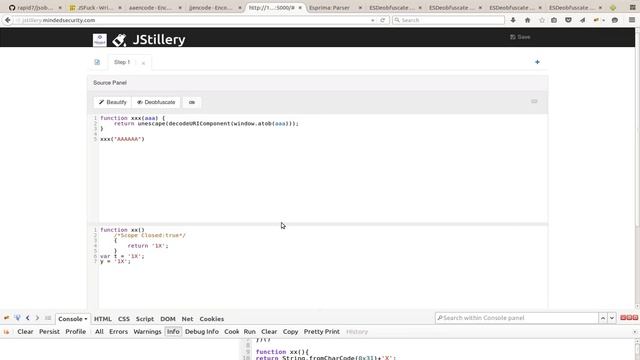Click the JStillery logo icon in header
This screenshot has height=360, width=640.
pyautogui.click(x=120, y=40)
